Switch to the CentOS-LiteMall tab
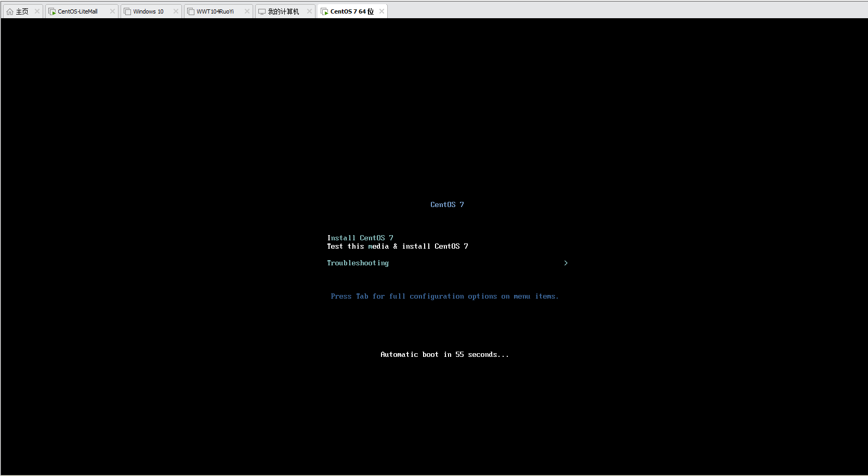868x476 pixels. point(78,11)
